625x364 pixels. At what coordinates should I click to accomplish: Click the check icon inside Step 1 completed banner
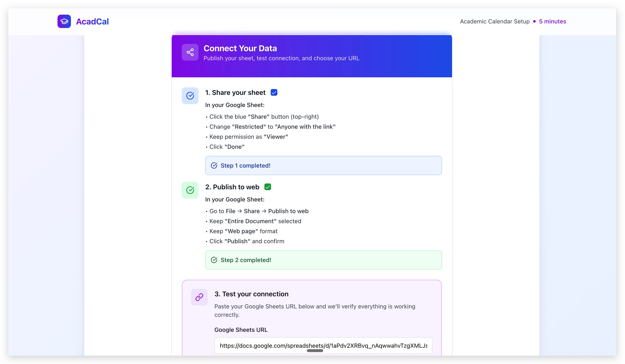click(x=214, y=165)
